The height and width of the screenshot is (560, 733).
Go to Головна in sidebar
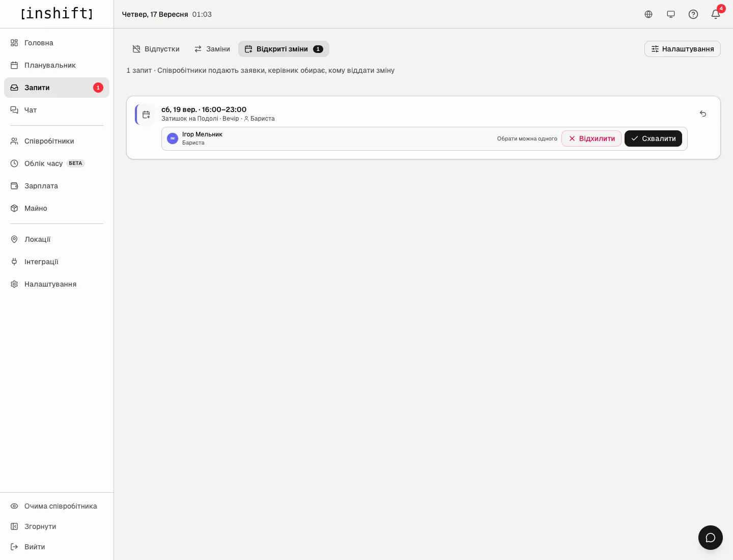[57, 43]
